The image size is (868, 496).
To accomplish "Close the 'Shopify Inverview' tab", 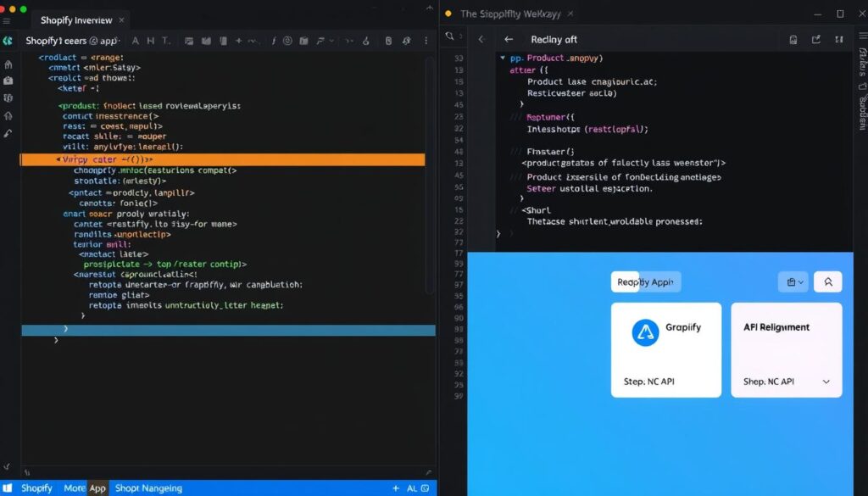I will [x=121, y=20].
